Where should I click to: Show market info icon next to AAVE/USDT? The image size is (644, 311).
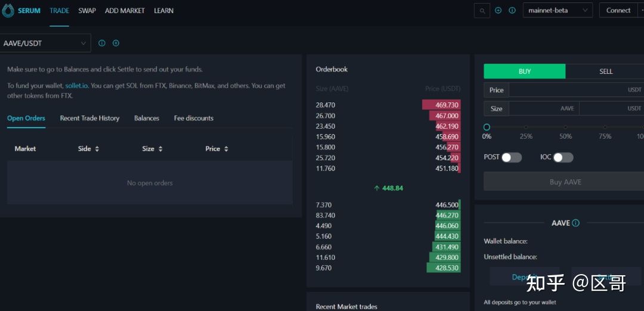tap(102, 43)
